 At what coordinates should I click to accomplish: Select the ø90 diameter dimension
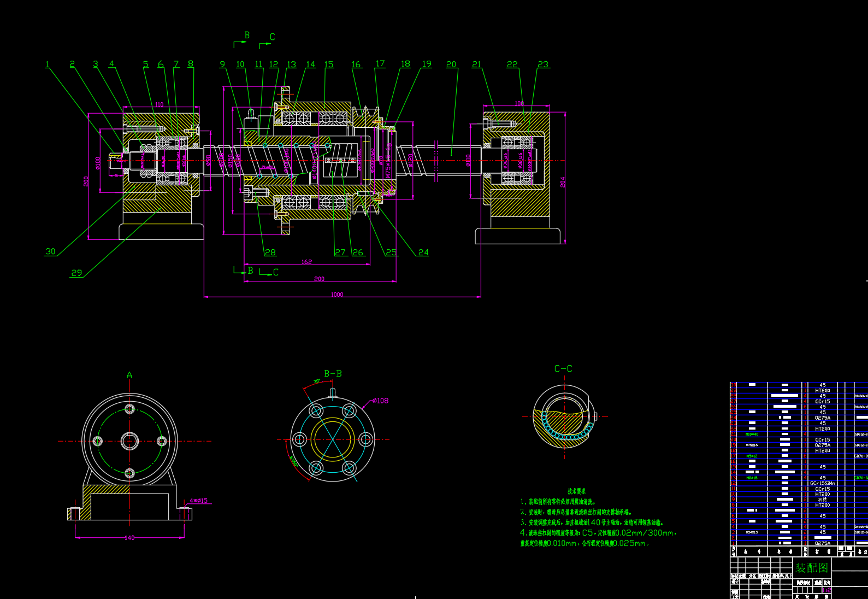[208, 160]
